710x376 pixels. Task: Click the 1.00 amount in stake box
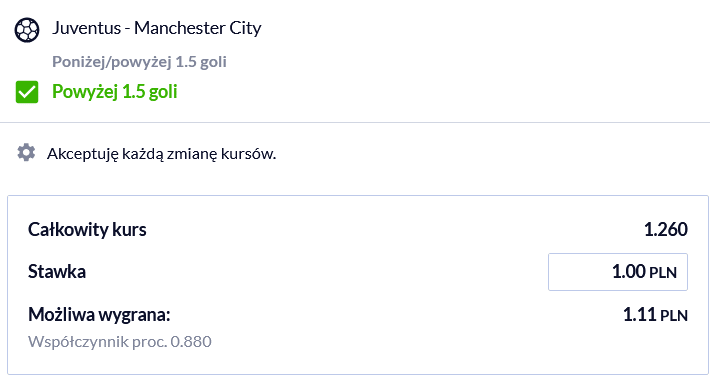point(628,272)
